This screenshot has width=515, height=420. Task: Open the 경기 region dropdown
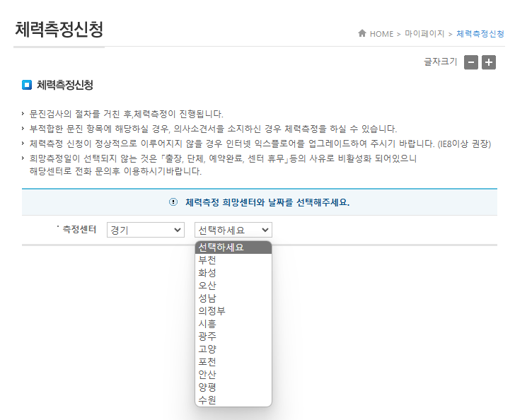coord(146,230)
